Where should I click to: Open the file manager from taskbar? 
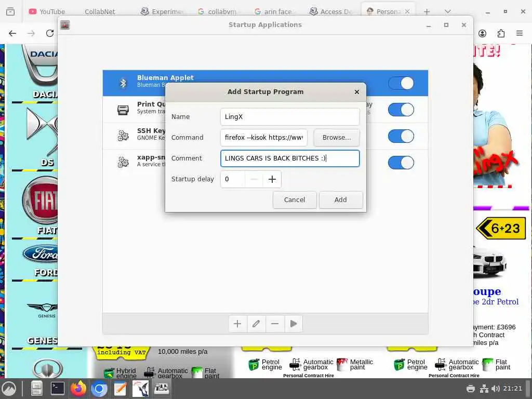[37, 389]
